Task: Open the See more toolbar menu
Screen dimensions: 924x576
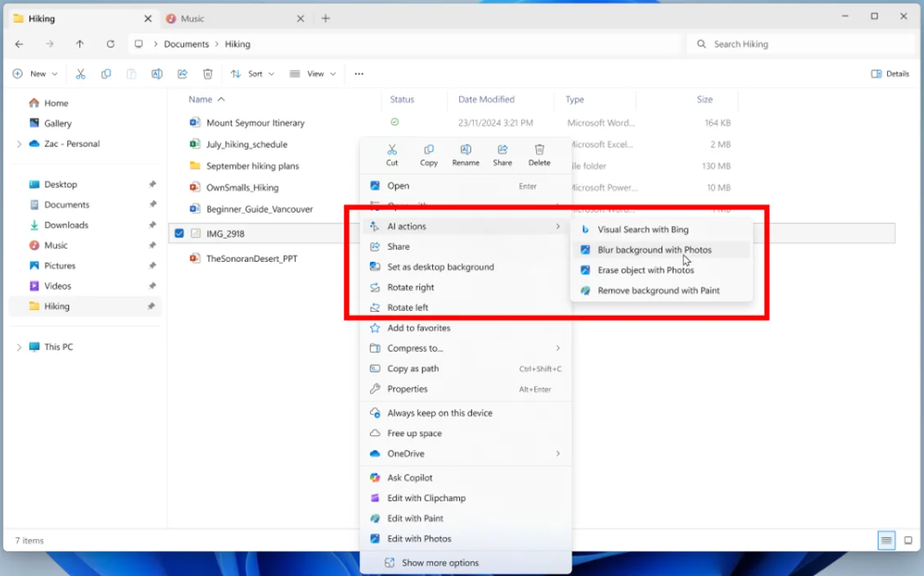Action: [358, 74]
